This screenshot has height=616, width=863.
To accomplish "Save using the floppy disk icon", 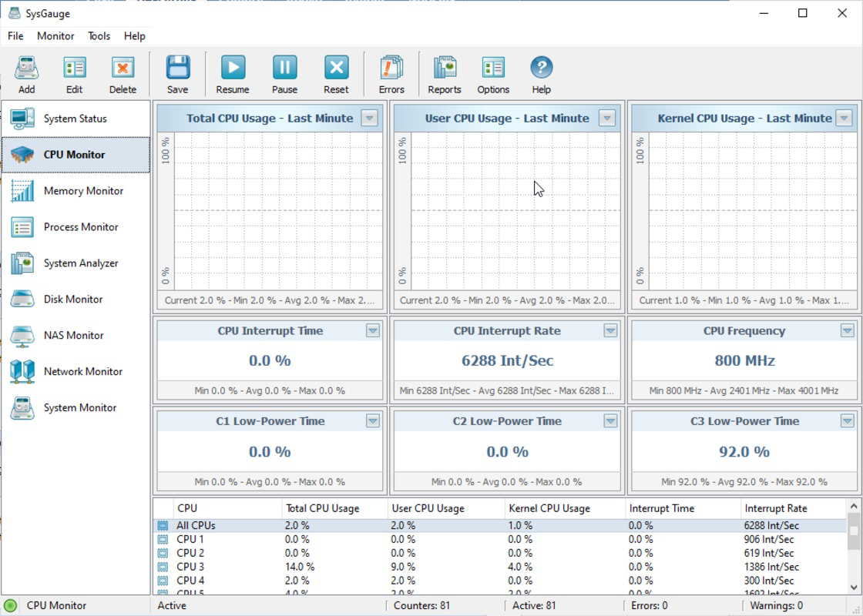I will [x=178, y=68].
